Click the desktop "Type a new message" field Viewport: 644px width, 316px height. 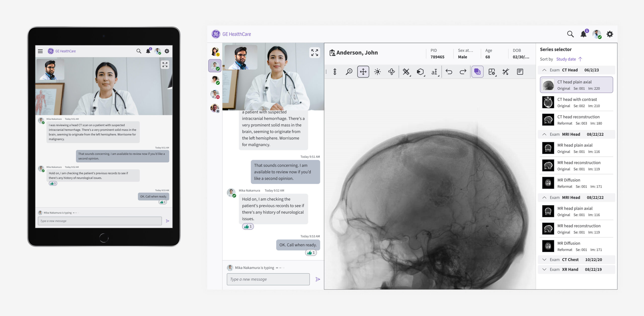tap(268, 279)
